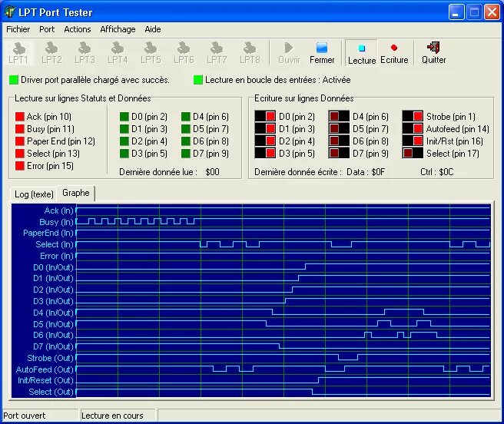This screenshot has height=424, width=504.
Task: Minimize the LPT Port Tester window
Action: tap(456, 12)
